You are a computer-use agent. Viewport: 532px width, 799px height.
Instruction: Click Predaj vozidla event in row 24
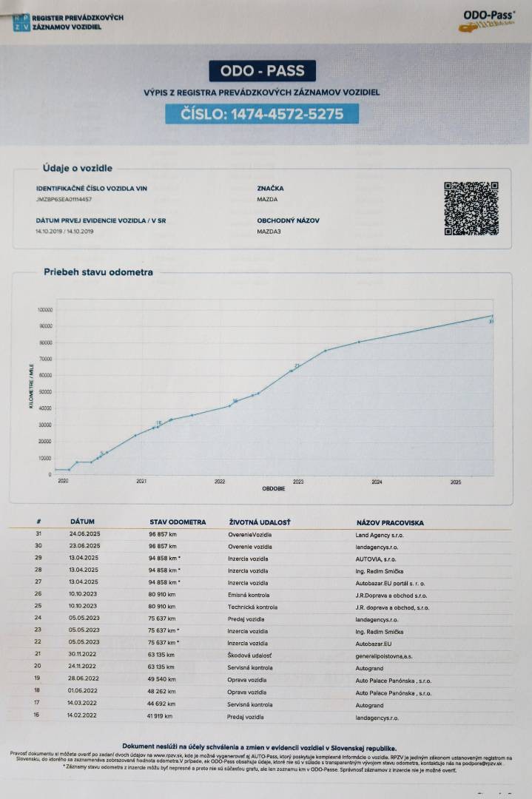pyautogui.click(x=246, y=619)
